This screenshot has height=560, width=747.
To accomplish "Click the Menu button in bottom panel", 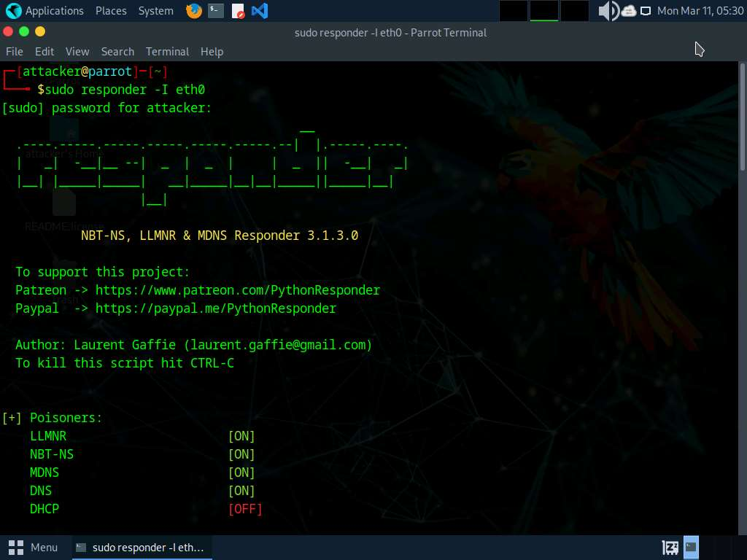I will [x=34, y=547].
